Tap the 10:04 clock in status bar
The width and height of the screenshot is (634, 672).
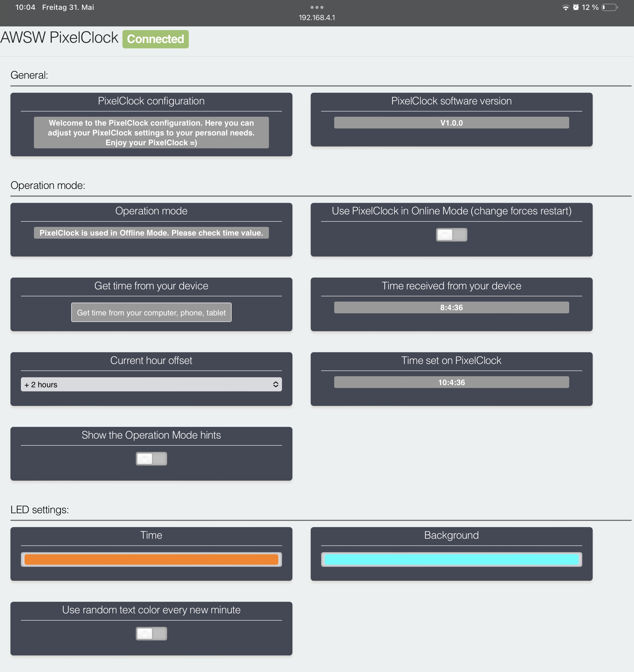(x=25, y=7)
